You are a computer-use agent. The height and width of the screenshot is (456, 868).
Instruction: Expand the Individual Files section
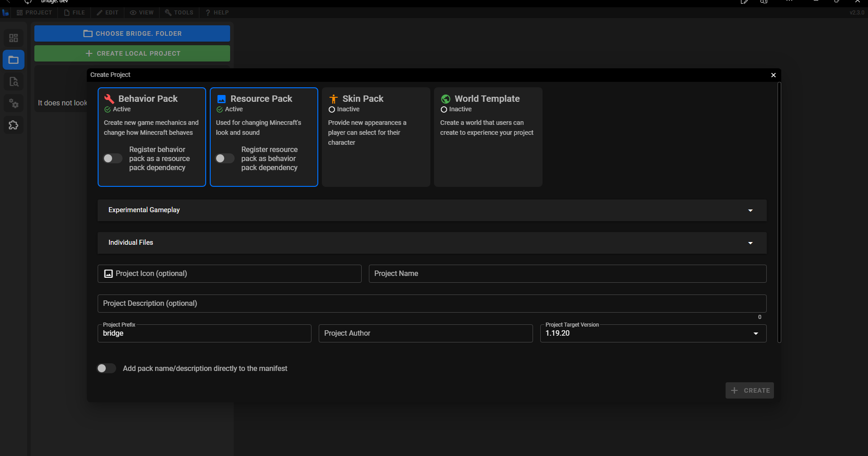click(x=432, y=243)
